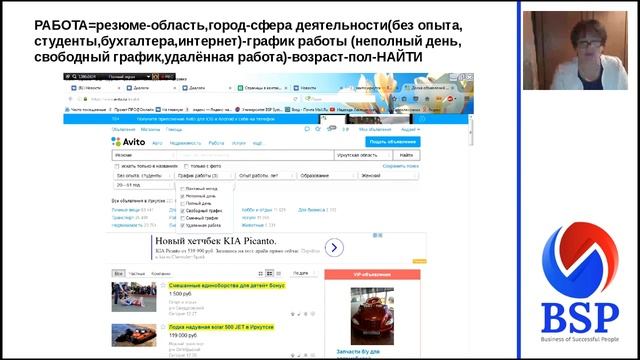Open the account name dropdown in Avito header
640x360 pixels.
410,129
